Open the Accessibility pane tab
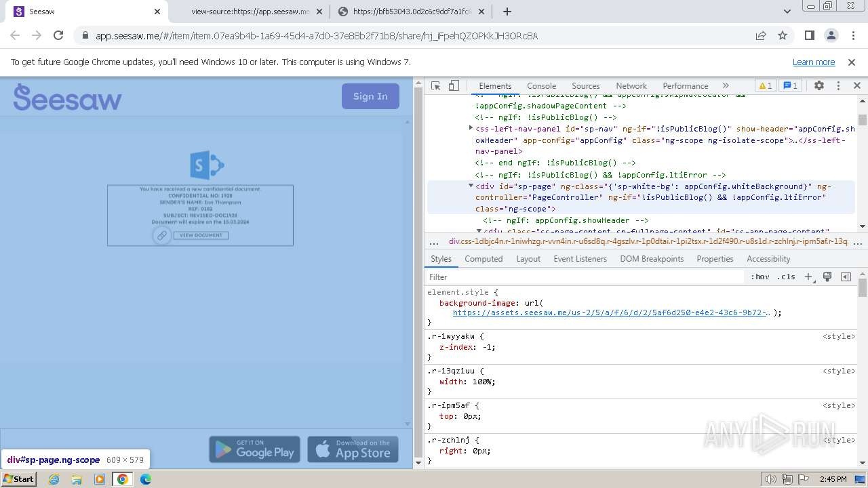Screen dimensions: 868x488 768,259
